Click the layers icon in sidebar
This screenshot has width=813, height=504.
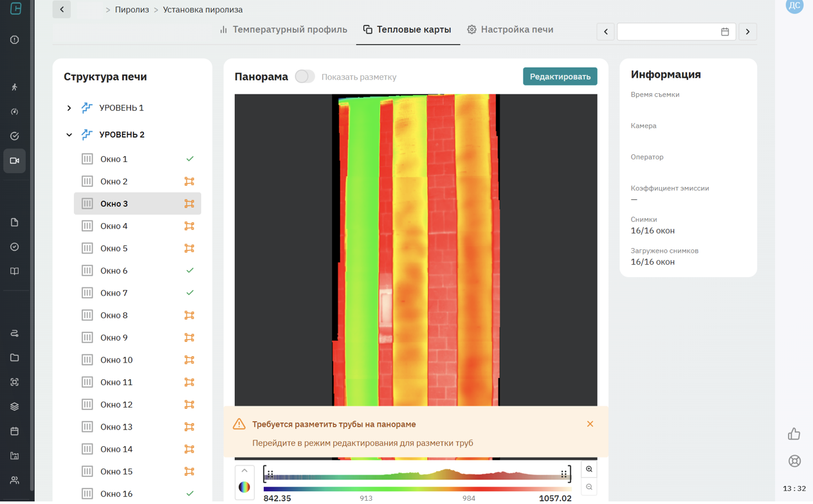click(14, 406)
